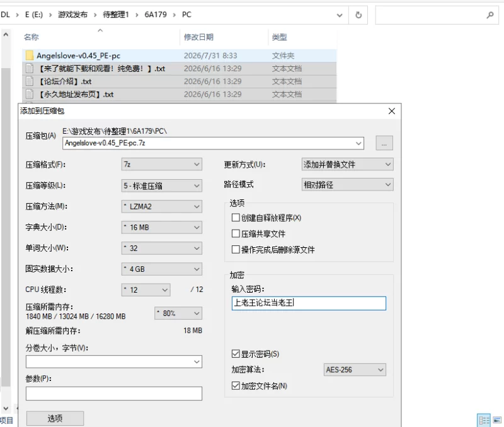Viewport: 504px width, 427px height.
Task: Uncheck the 加密文件名 checkbox
Action: click(236, 385)
